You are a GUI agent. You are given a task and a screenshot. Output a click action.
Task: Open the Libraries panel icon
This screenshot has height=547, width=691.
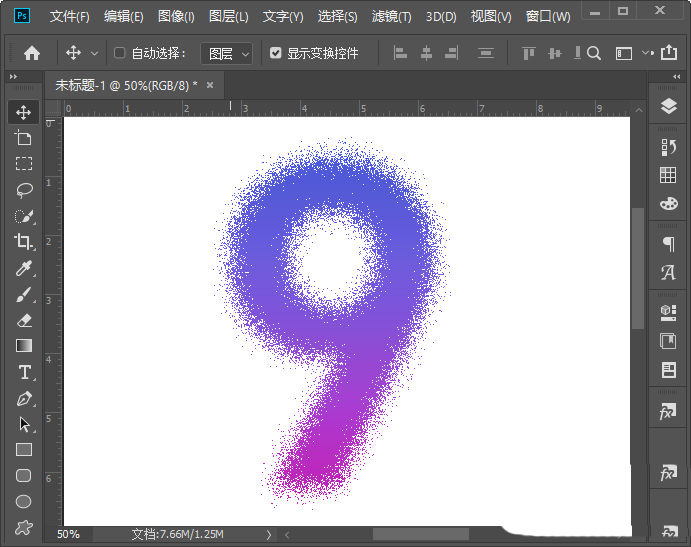(669, 341)
